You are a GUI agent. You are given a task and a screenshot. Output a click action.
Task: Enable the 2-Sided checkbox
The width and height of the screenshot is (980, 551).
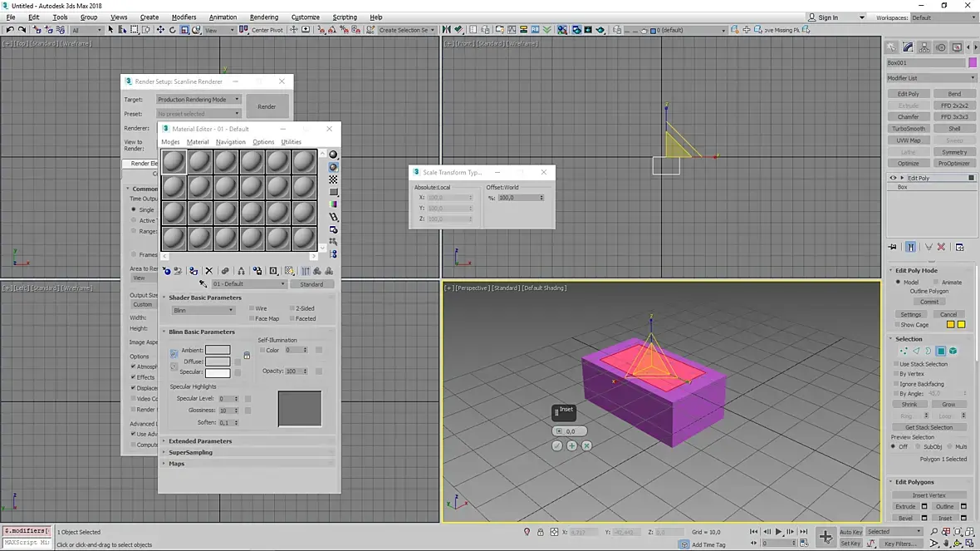(x=292, y=308)
